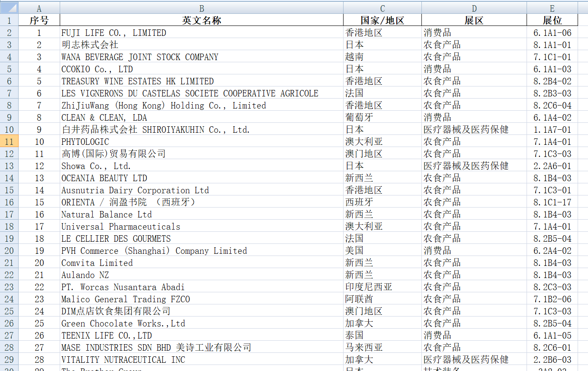The width and height of the screenshot is (588, 371).
Task: Click booth cell 7.1C1-01
Action: [552, 57]
